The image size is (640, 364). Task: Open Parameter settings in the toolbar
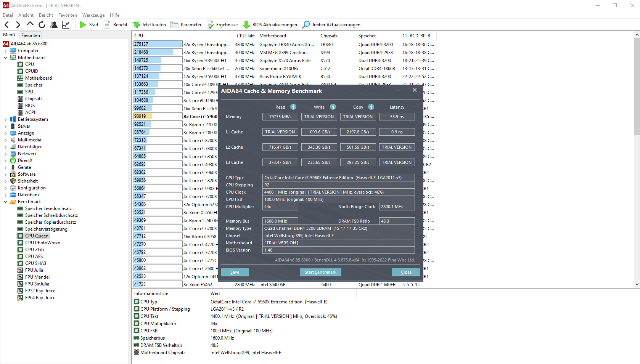[186, 25]
